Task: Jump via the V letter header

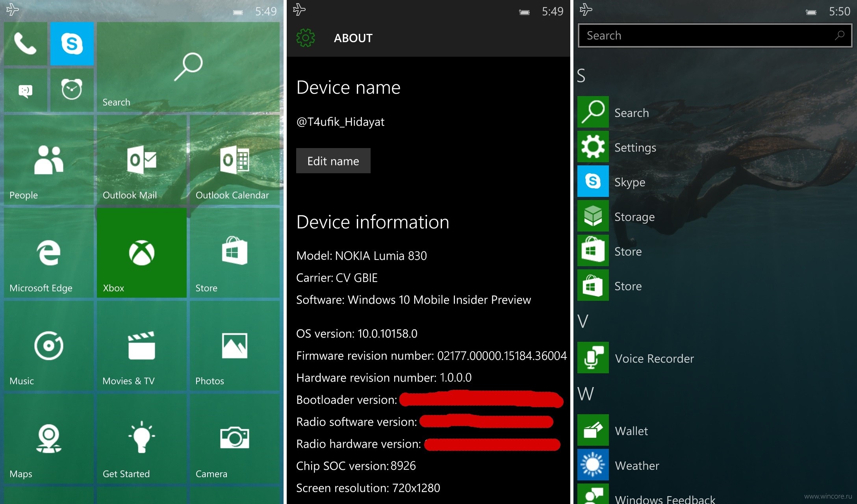Action: click(583, 321)
